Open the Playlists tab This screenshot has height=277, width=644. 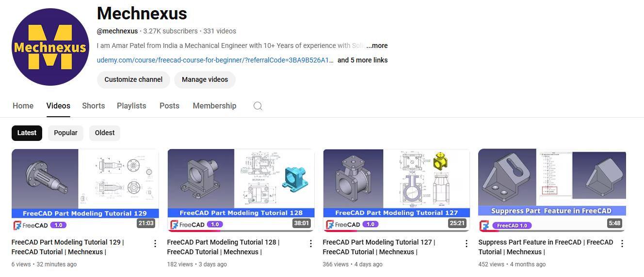click(131, 106)
